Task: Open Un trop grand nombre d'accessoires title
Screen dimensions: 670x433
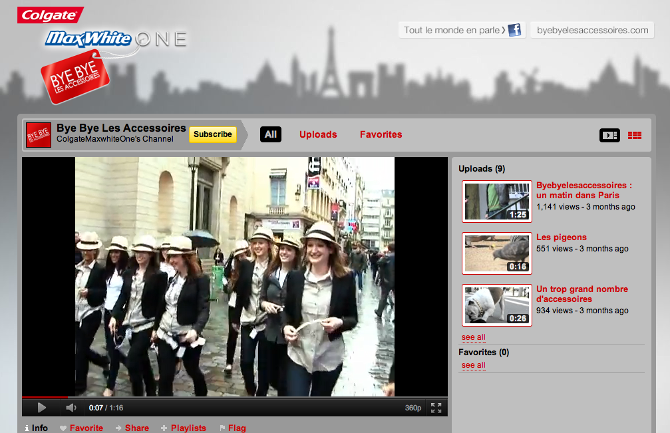Action: tap(582, 294)
